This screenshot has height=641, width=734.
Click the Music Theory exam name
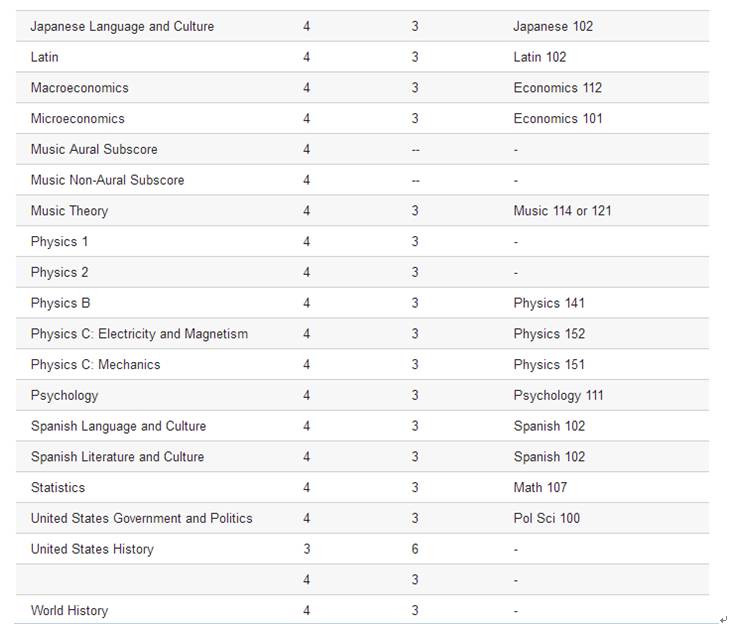pyautogui.click(x=69, y=211)
